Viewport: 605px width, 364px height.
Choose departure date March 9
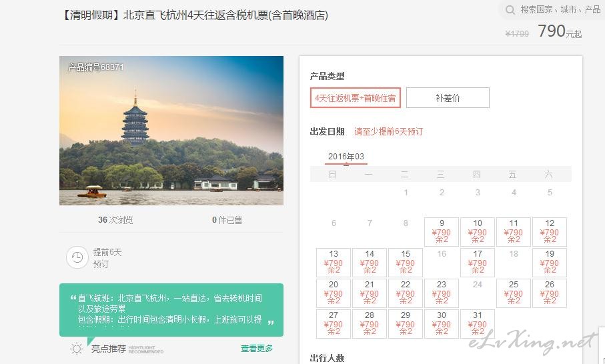click(442, 232)
